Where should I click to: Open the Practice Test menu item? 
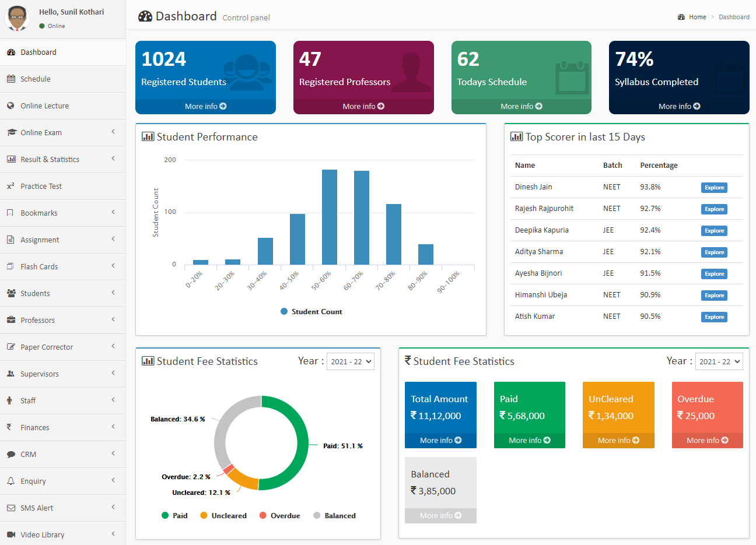pos(63,186)
